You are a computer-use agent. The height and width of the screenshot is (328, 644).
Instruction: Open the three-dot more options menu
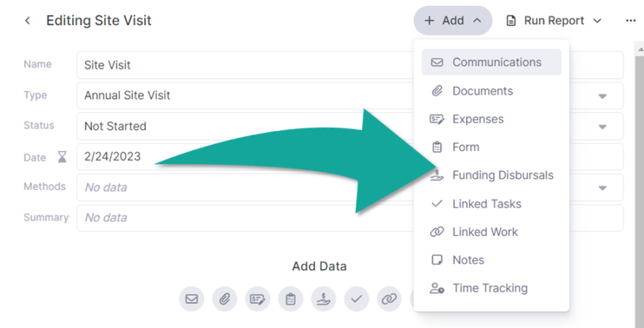[x=631, y=21]
